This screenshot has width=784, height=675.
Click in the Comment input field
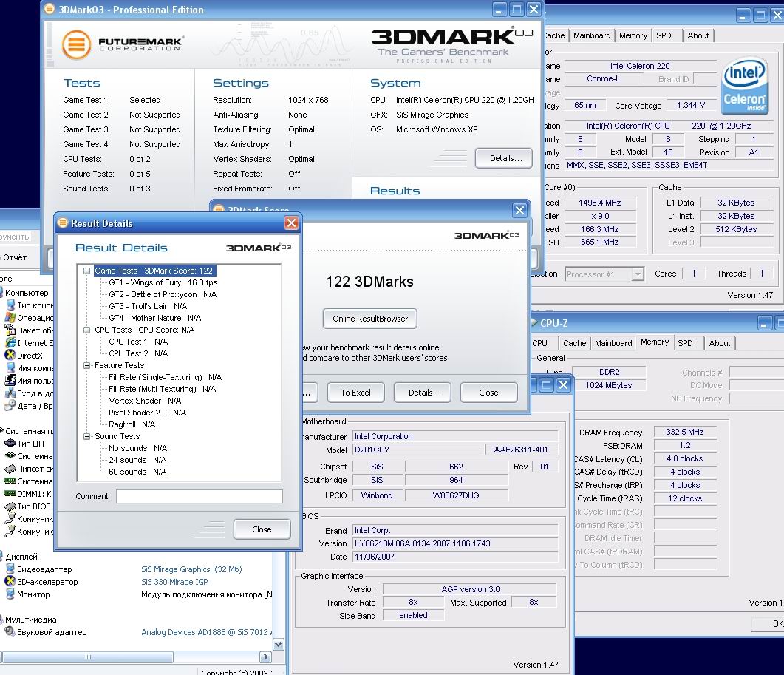coord(200,496)
